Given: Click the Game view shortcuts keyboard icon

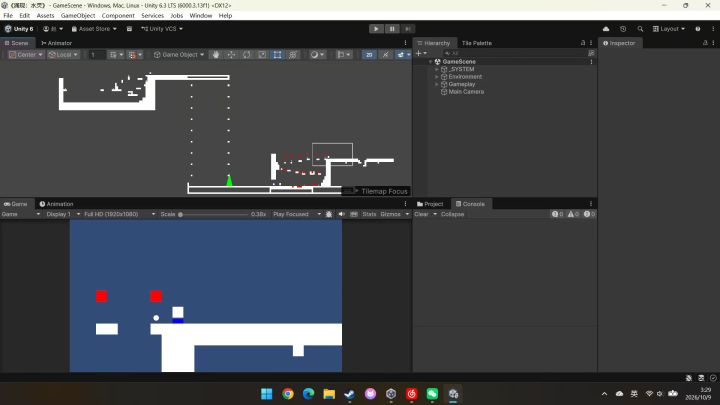Looking at the screenshot, I should click(x=354, y=214).
